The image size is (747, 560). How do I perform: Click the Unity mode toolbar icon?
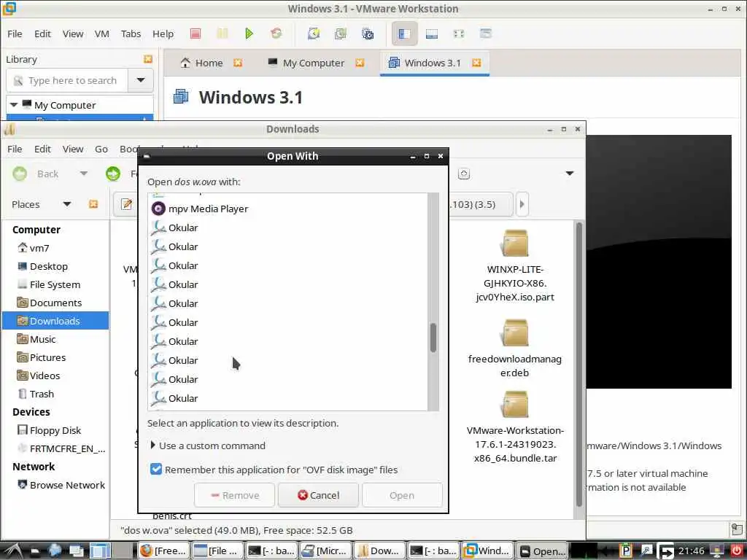click(x=485, y=34)
